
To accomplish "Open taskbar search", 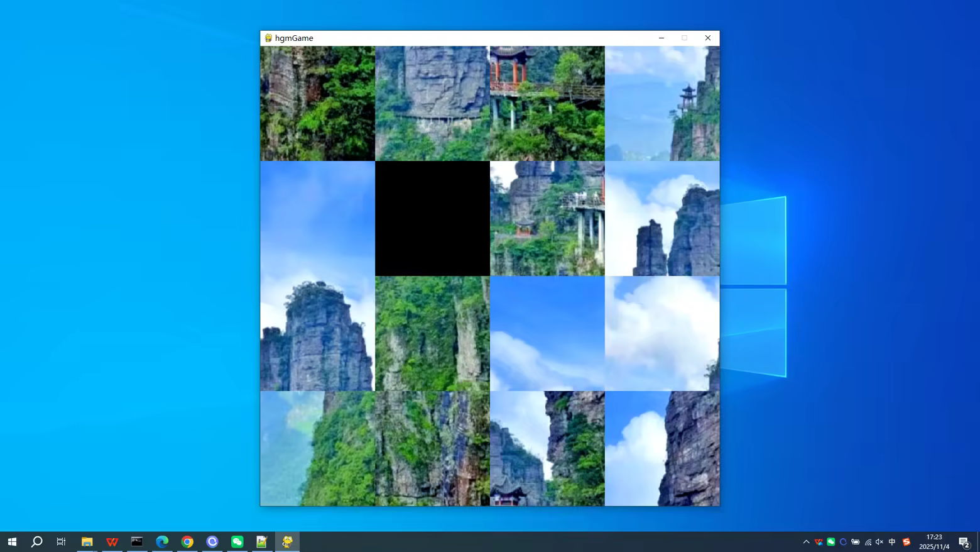I will tap(36, 541).
